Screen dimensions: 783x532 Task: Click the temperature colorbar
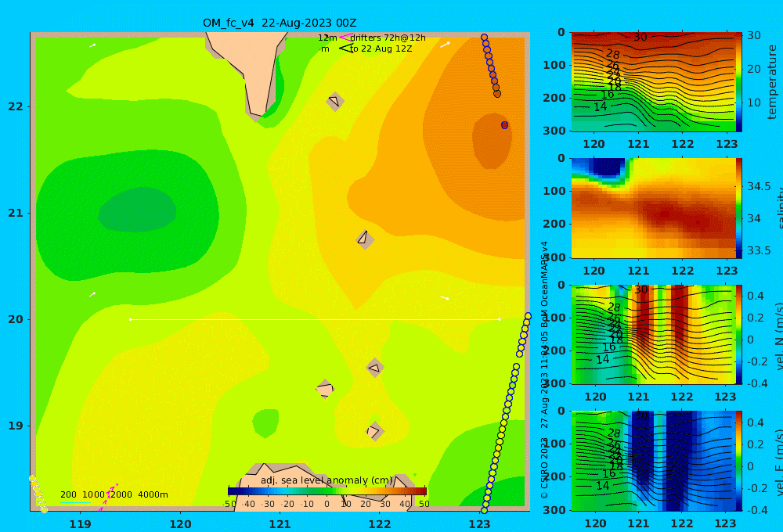738,82
